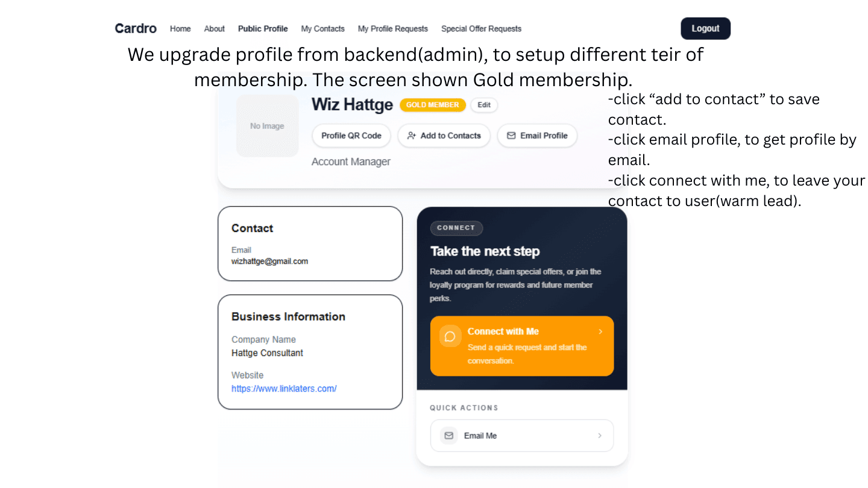Open the Home menu item
Image resolution: width=868 pixels, height=488 pixels.
point(180,28)
